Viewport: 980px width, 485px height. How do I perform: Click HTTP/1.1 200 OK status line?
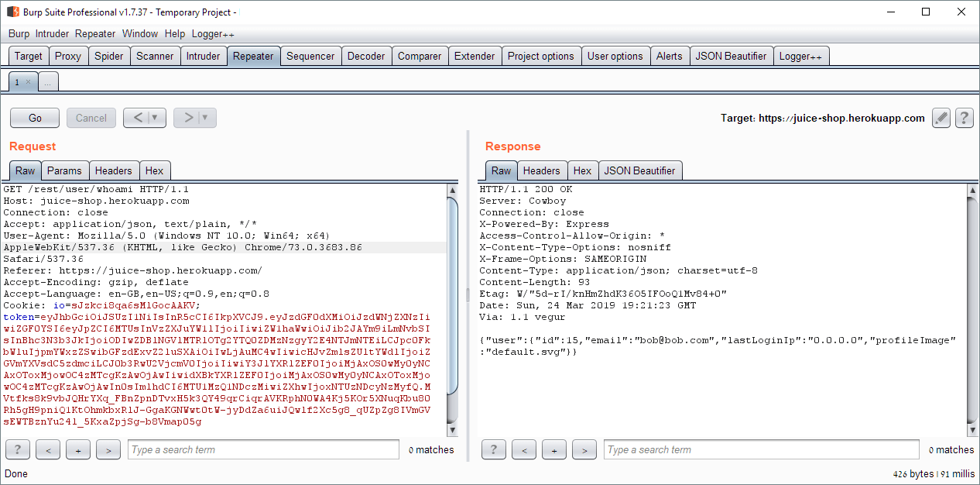pos(526,189)
